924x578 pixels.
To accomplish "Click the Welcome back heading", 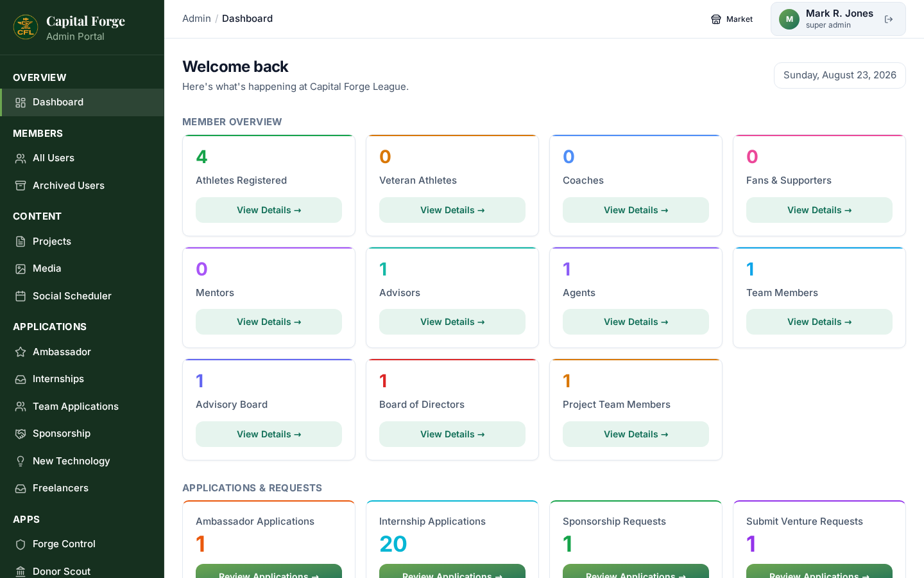I will pos(235,67).
